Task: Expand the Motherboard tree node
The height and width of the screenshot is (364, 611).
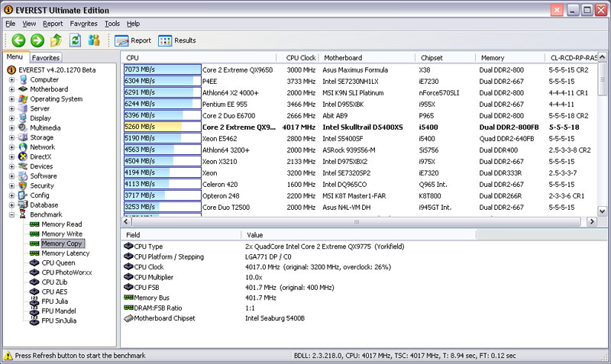Action: [x=11, y=89]
